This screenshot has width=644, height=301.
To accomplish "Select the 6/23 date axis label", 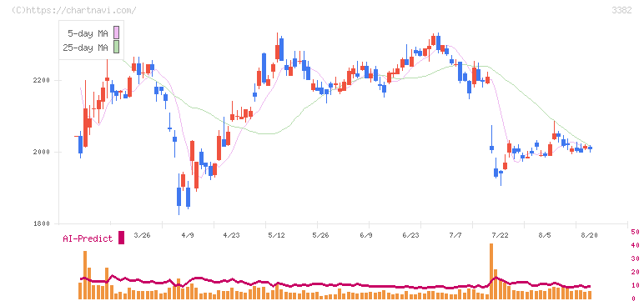I will click(410, 235).
